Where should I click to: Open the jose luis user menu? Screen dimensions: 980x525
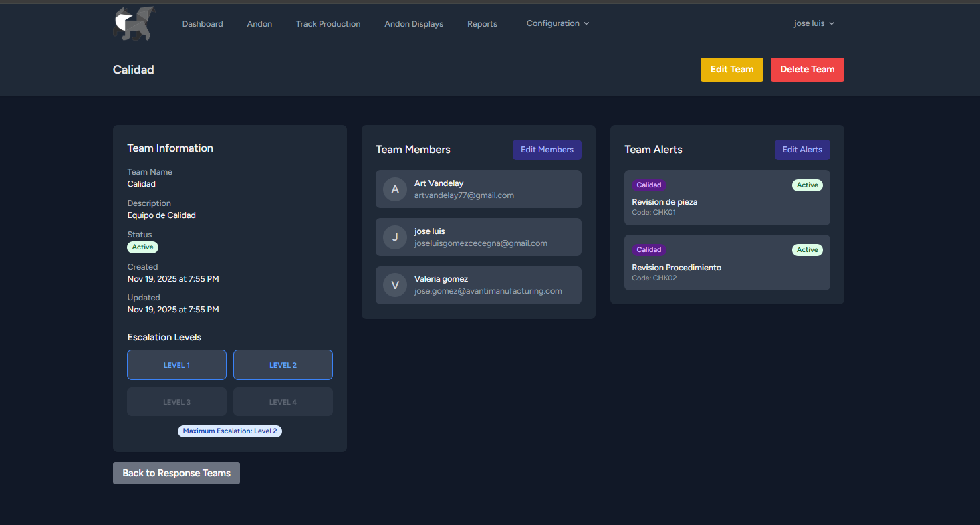(814, 23)
